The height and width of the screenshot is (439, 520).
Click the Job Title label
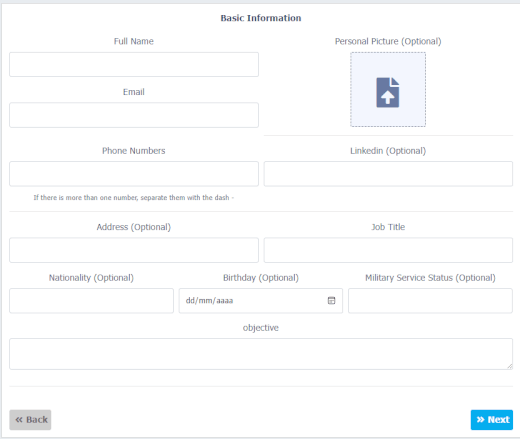(x=388, y=227)
